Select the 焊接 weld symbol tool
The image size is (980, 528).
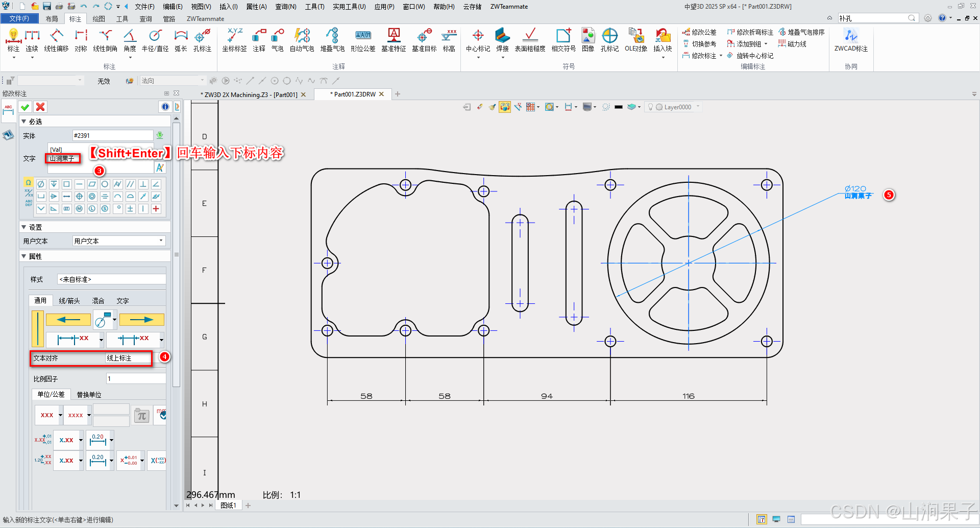point(502,40)
